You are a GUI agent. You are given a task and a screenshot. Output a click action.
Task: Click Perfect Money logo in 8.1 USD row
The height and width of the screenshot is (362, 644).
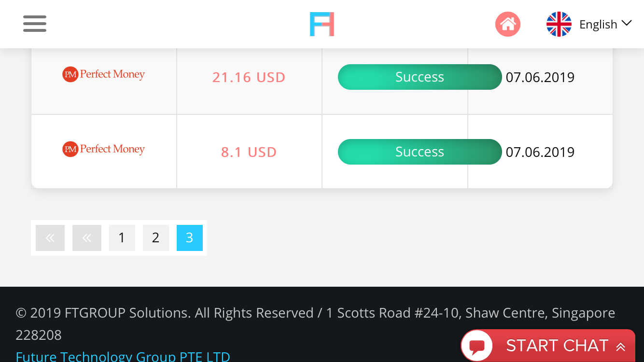[104, 149]
